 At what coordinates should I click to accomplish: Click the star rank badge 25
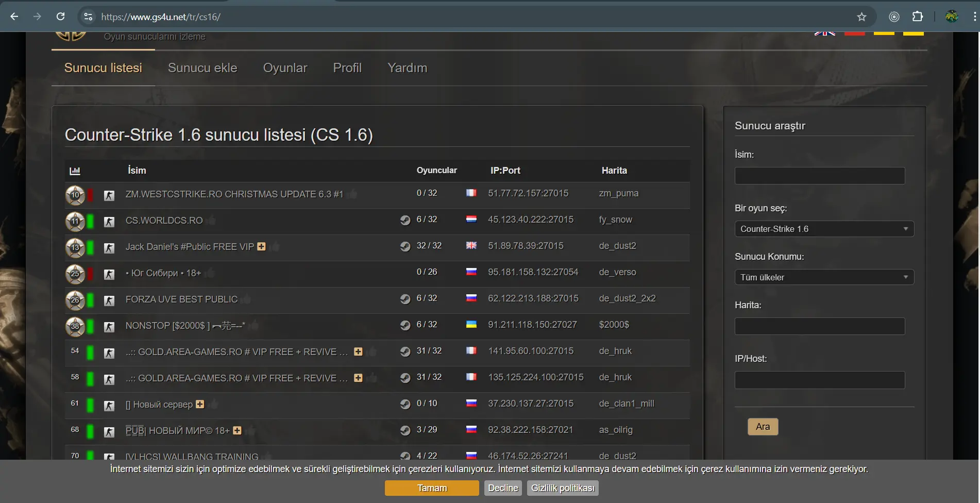coord(75,274)
